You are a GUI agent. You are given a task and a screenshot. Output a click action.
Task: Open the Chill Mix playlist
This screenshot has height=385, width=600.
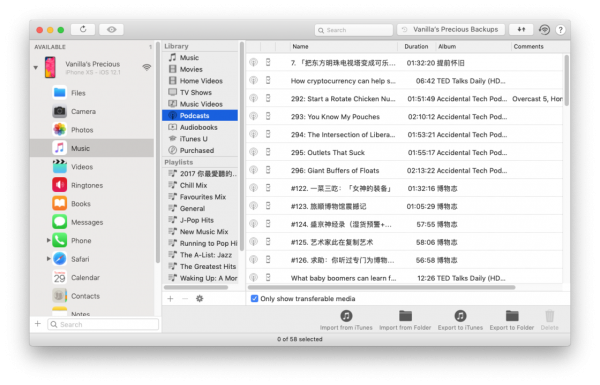[200, 185]
